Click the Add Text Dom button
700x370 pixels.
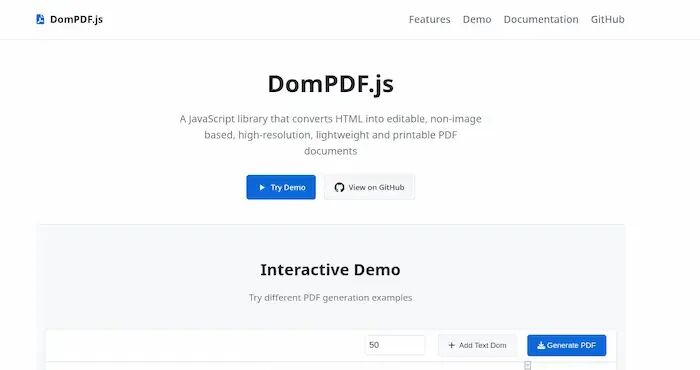(x=477, y=345)
